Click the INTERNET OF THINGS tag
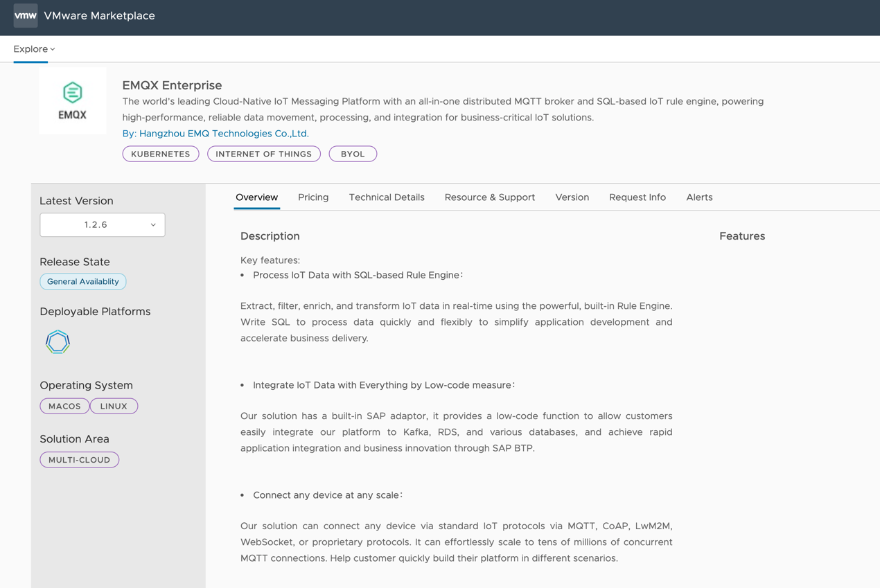This screenshot has width=880, height=588. (264, 154)
